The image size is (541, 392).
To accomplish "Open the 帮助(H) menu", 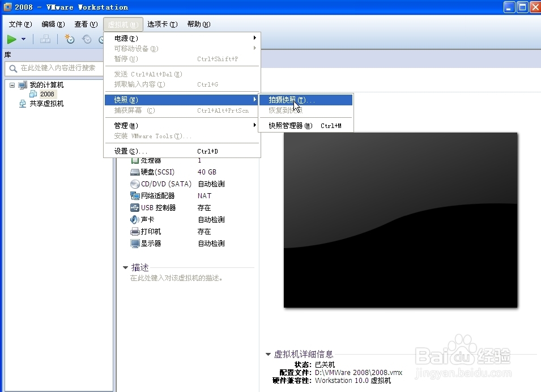I will [199, 24].
